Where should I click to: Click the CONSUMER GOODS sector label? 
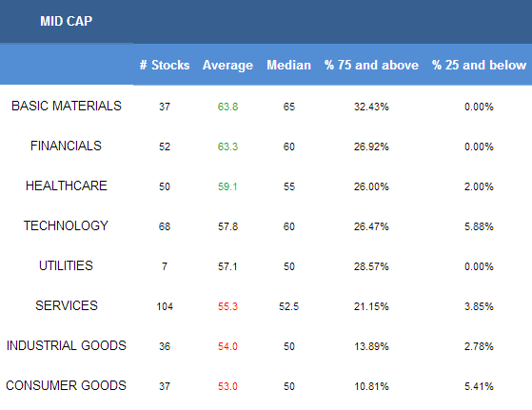click(x=67, y=385)
